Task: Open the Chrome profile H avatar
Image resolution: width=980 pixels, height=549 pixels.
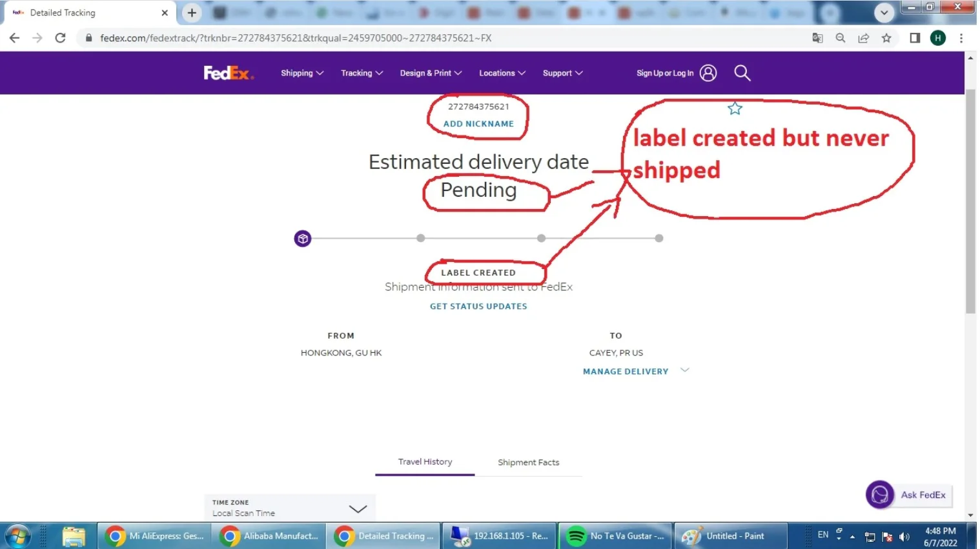Action: (x=938, y=38)
